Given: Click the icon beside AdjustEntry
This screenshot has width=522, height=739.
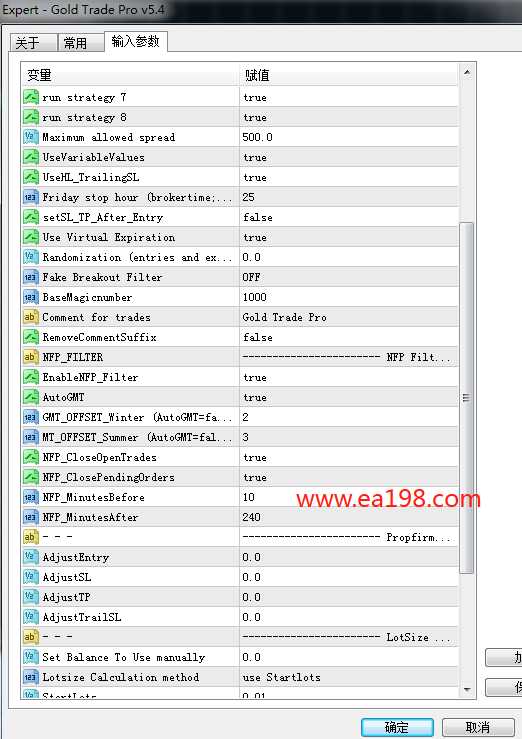Looking at the screenshot, I should coord(31,557).
